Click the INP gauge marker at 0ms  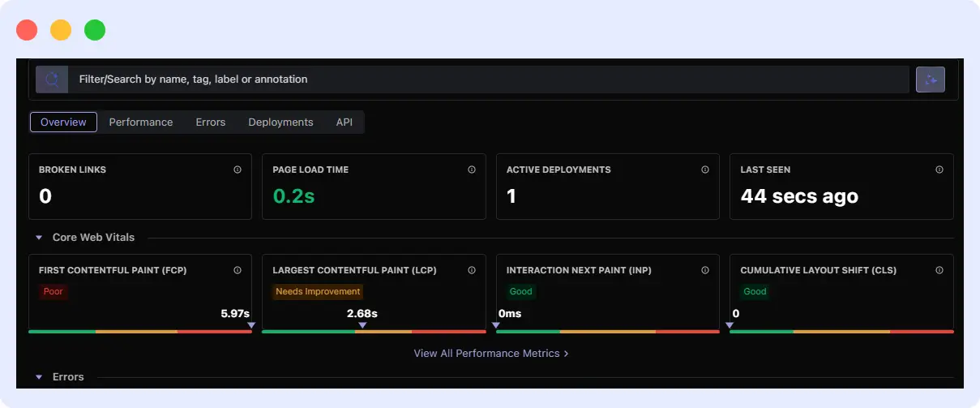click(496, 325)
